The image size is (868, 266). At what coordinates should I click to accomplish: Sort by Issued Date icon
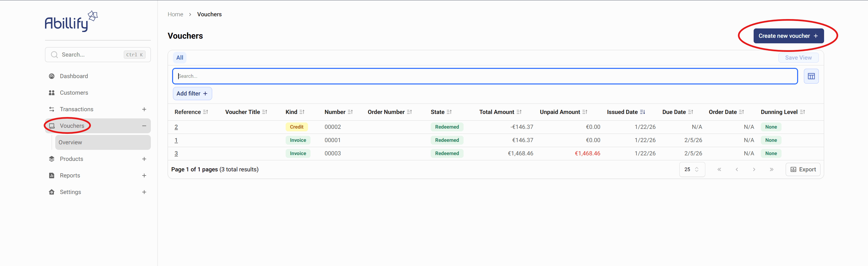[x=642, y=112]
